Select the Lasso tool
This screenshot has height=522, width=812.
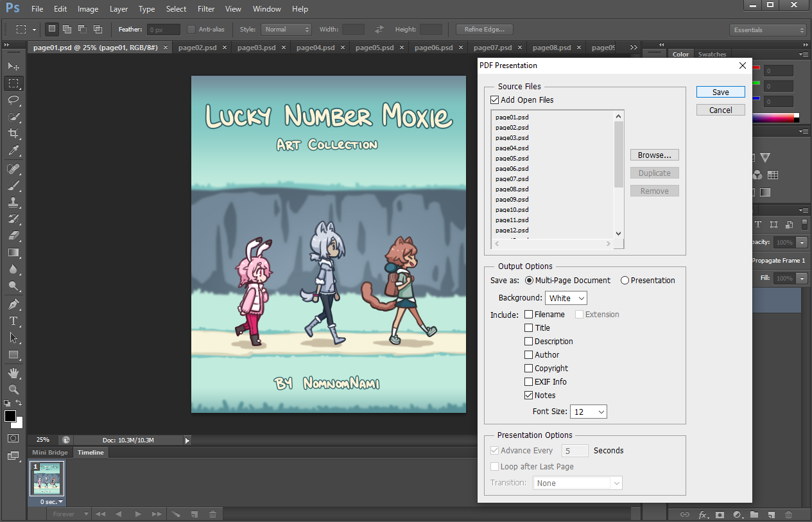pyautogui.click(x=13, y=100)
